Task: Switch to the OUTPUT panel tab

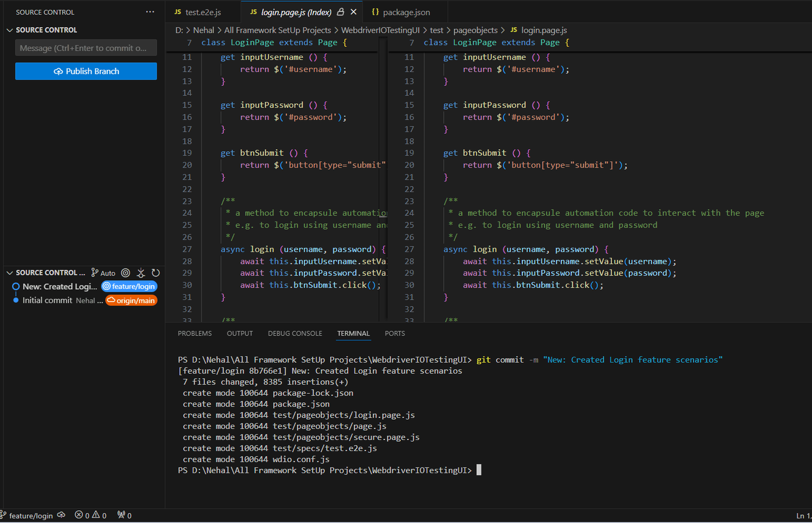Action: pos(240,333)
